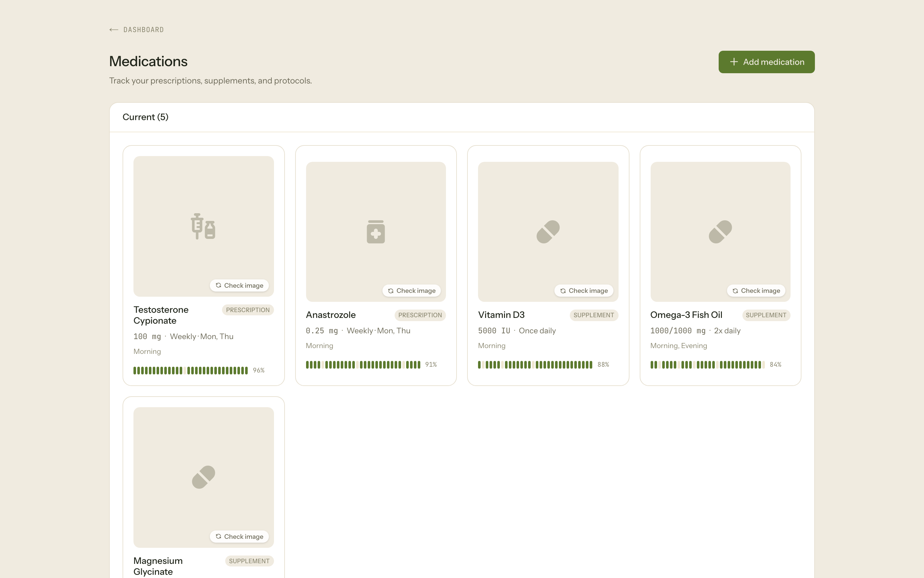Screen dimensions: 924x578
Task: Click SUPPLEMENT badge on Omega-3 Fish Oil
Action: [x=766, y=315]
